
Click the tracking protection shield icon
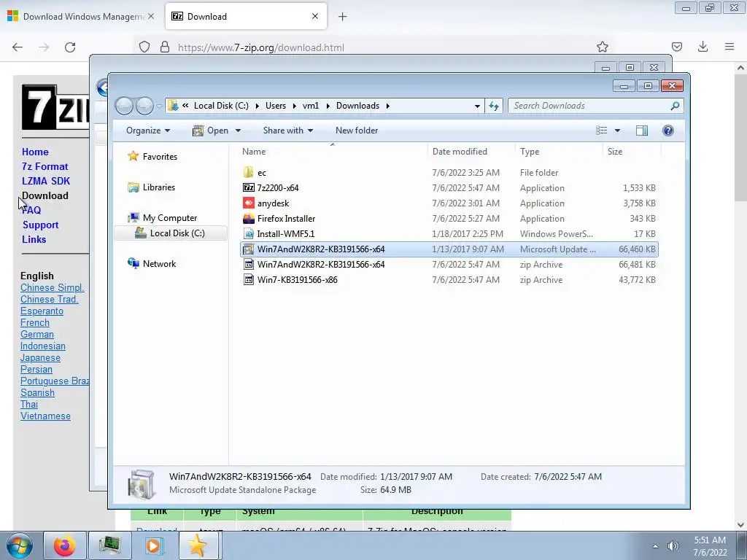144,47
